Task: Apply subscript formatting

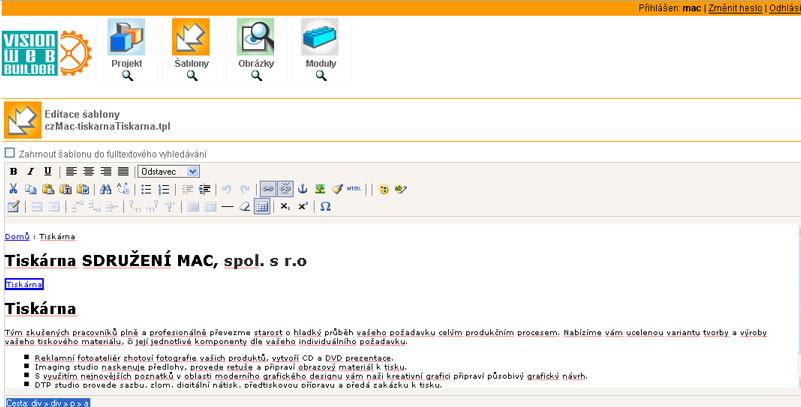Action: [285, 207]
